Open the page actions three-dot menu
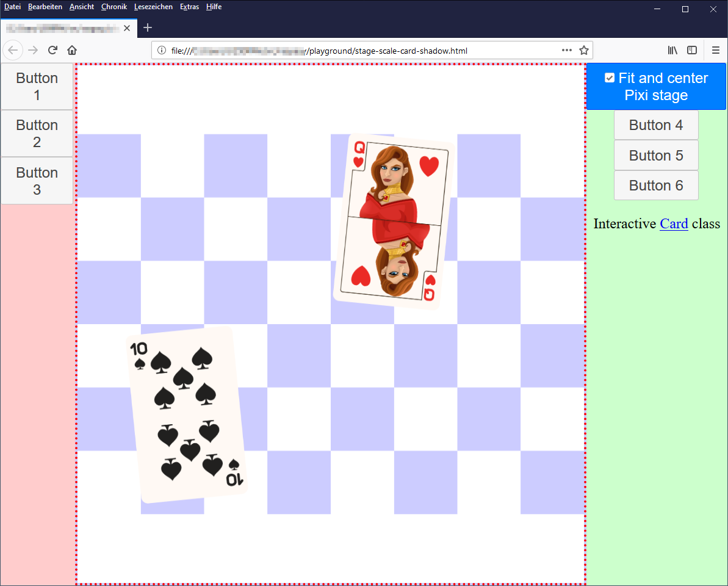Image resolution: width=728 pixels, height=586 pixels. click(x=567, y=50)
